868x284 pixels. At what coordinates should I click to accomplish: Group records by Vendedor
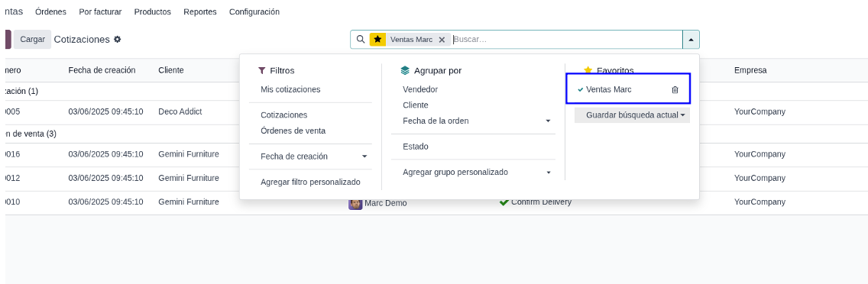click(x=420, y=89)
